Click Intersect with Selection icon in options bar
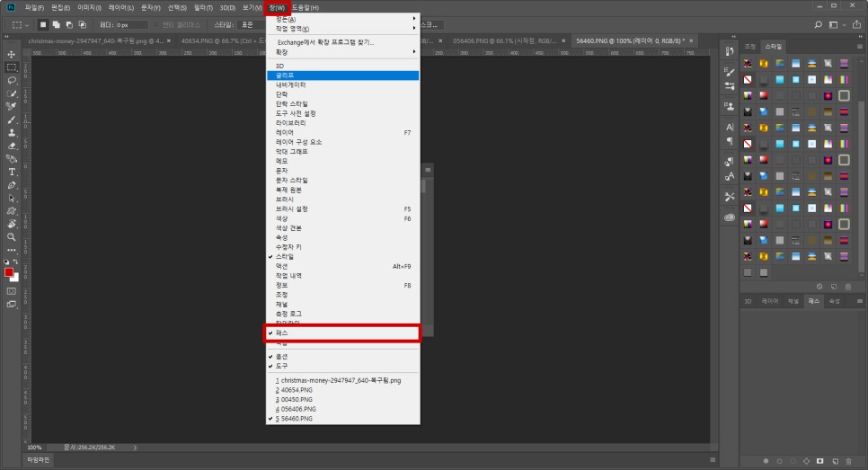868x470 pixels. pyautogui.click(x=83, y=25)
